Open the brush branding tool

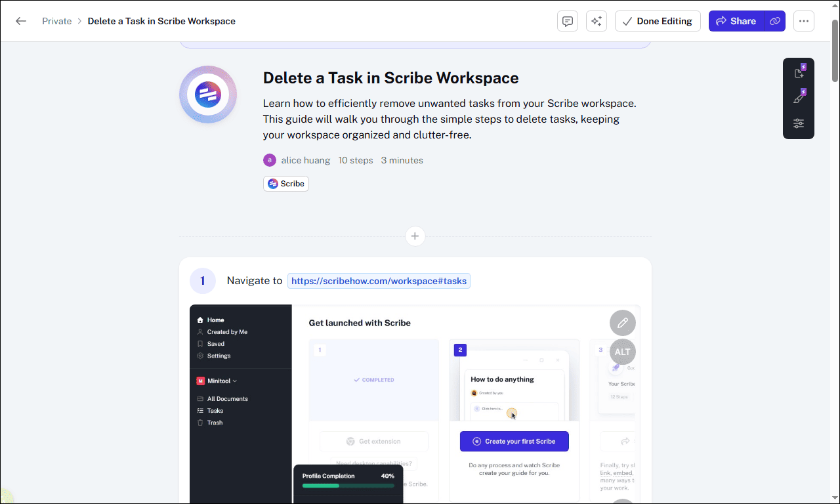pyautogui.click(x=799, y=98)
